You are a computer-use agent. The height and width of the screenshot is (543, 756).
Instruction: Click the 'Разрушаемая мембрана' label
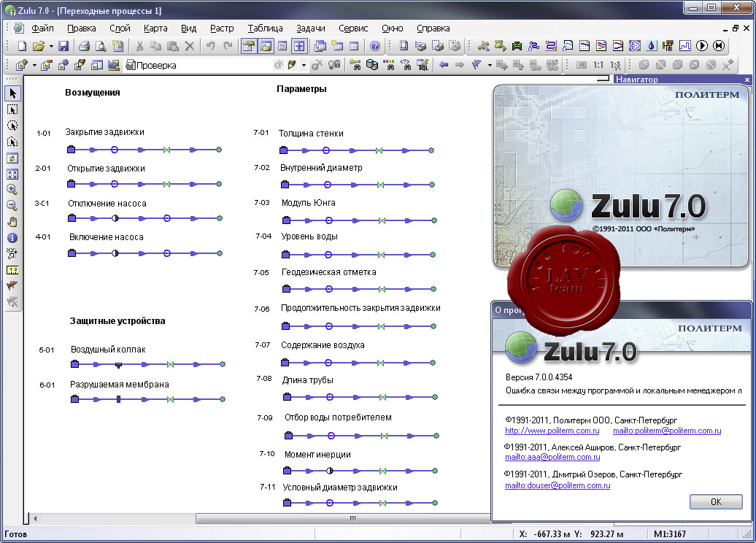[120, 385]
